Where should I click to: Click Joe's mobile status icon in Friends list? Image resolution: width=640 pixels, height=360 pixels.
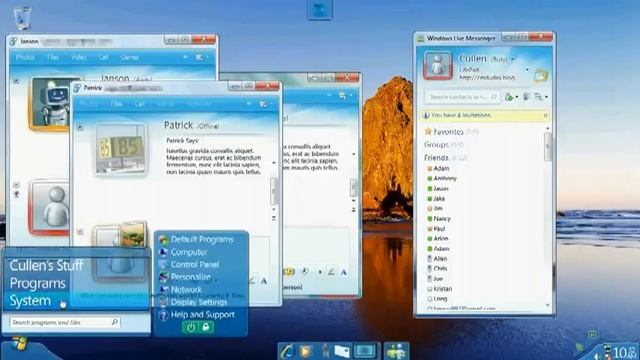pyautogui.click(x=429, y=279)
